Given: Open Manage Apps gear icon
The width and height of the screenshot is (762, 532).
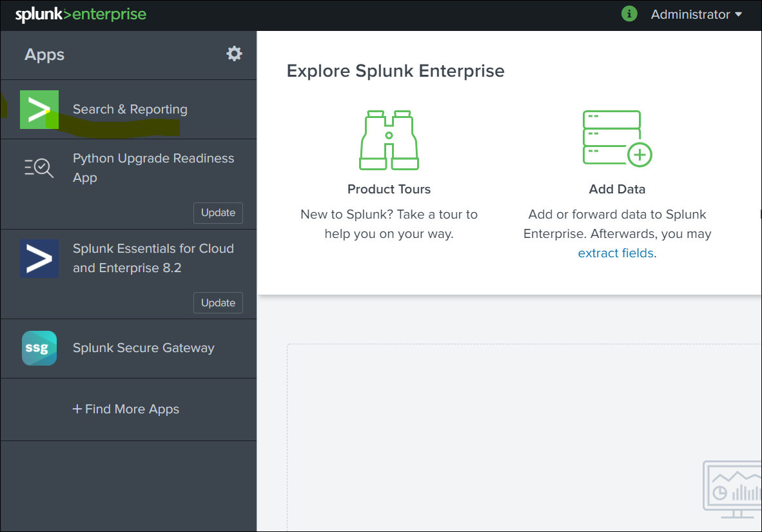Looking at the screenshot, I should click(235, 54).
